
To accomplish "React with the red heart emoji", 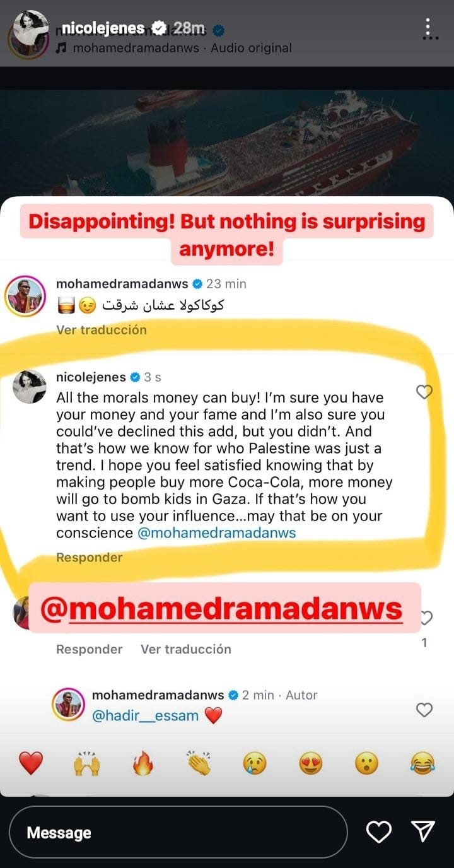I will (x=30, y=764).
